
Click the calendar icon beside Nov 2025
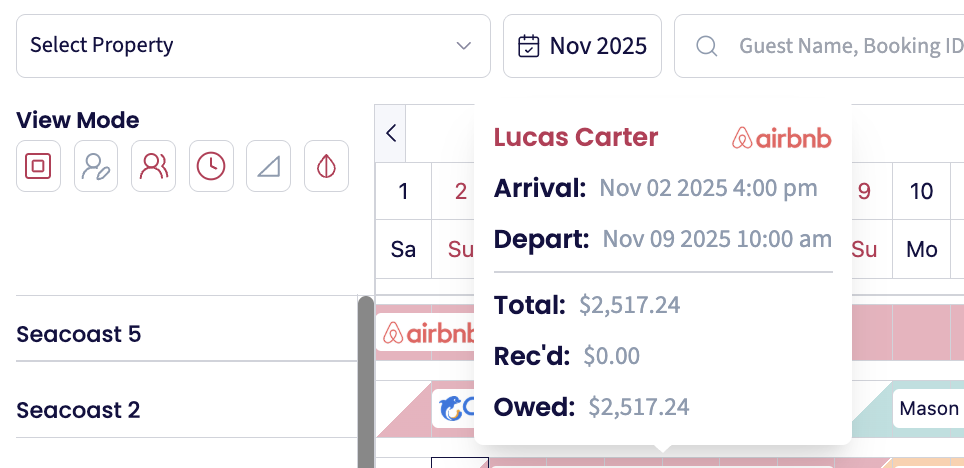(x=529, y=46)
